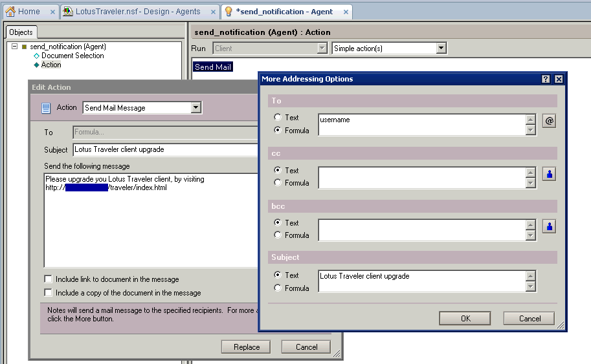Select Text option for cc field
591x364 pixels.
(x=278, y=170)
